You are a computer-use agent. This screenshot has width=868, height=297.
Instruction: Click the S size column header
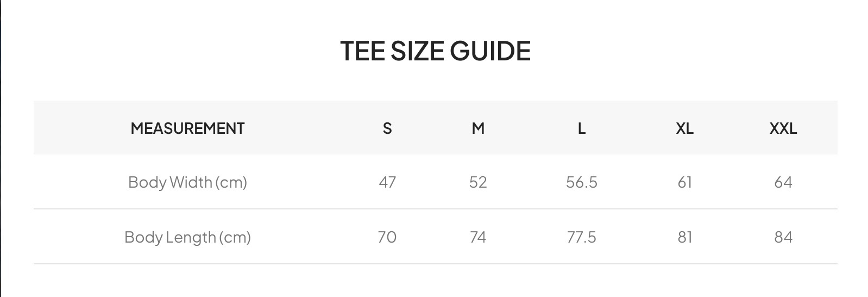387,128
